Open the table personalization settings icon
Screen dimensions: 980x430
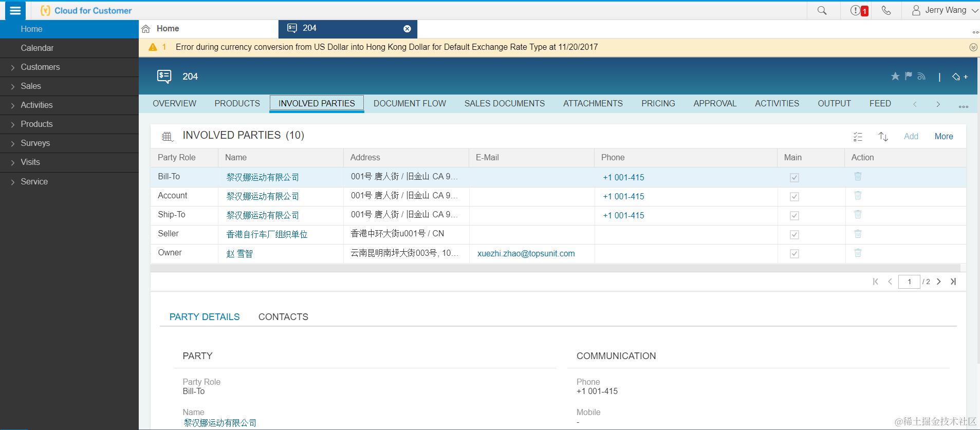coord(858,136)
